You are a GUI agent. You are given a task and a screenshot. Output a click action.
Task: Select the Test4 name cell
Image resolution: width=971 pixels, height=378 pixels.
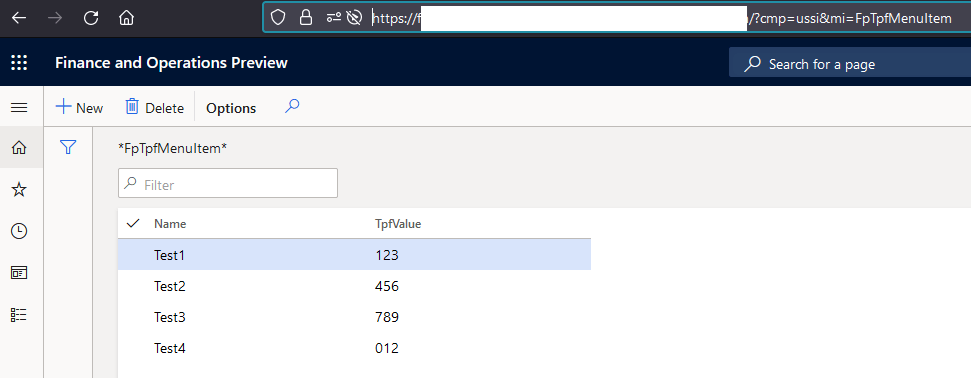pyautogui.click(x=170, y=348)
